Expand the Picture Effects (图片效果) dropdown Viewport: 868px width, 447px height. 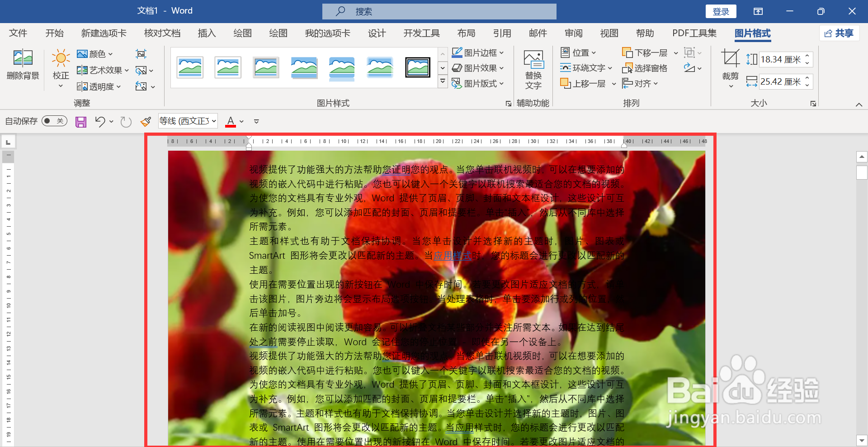501,68
